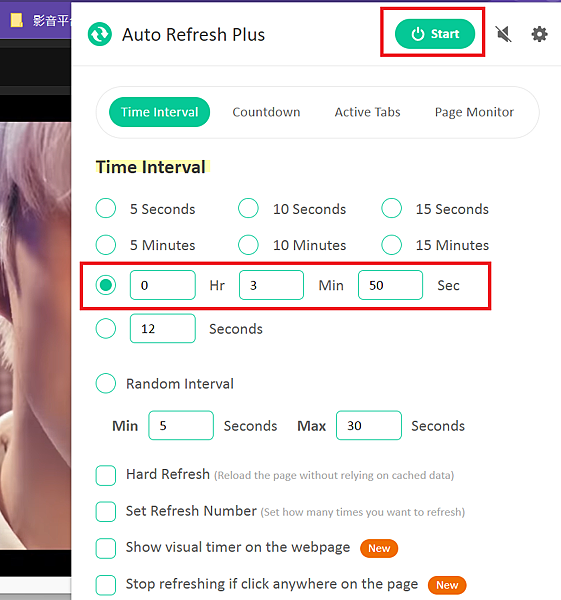
Task: Check Stop refreshing if click anywhere
Action: pos(106,585)
